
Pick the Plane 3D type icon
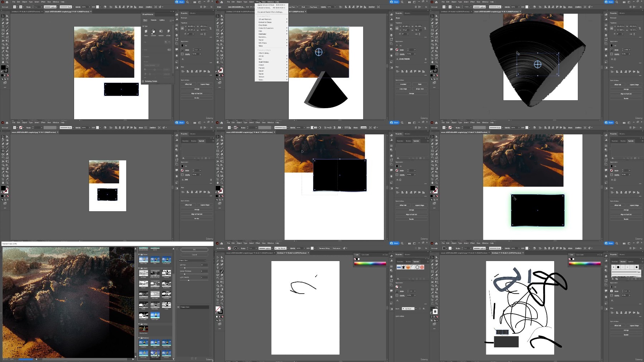(x=146, y=32)
